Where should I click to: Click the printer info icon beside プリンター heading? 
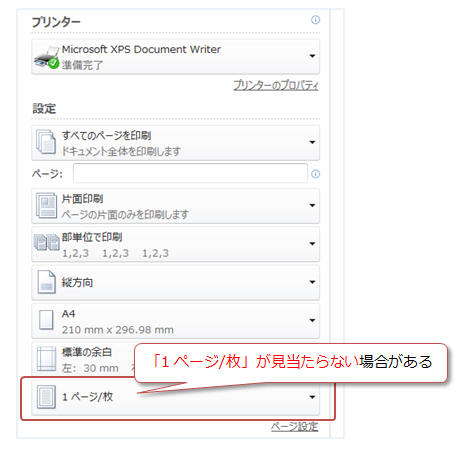315,20
